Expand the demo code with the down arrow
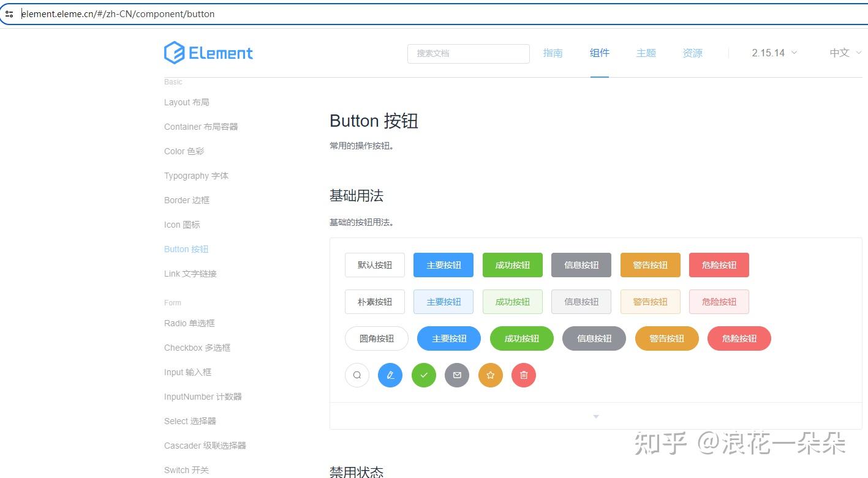This screenshot has width=868, height=478. tap(595, 416)
